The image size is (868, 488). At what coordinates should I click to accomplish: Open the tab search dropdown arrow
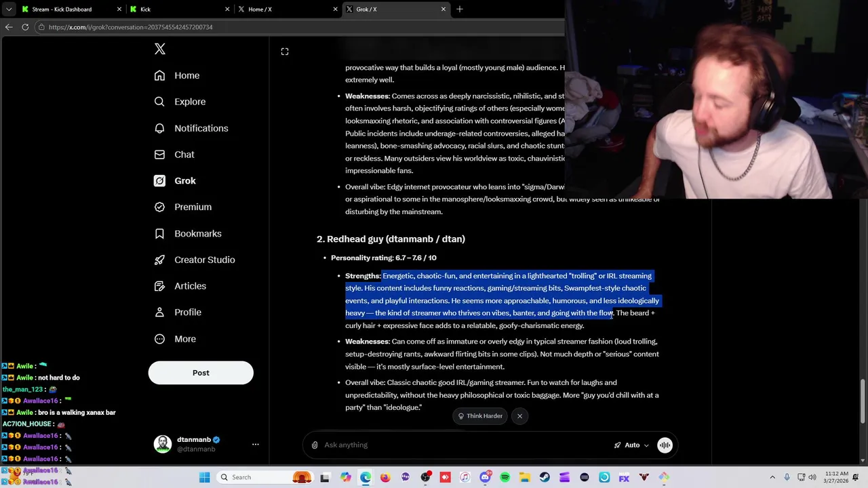click(x=9, y=9)
